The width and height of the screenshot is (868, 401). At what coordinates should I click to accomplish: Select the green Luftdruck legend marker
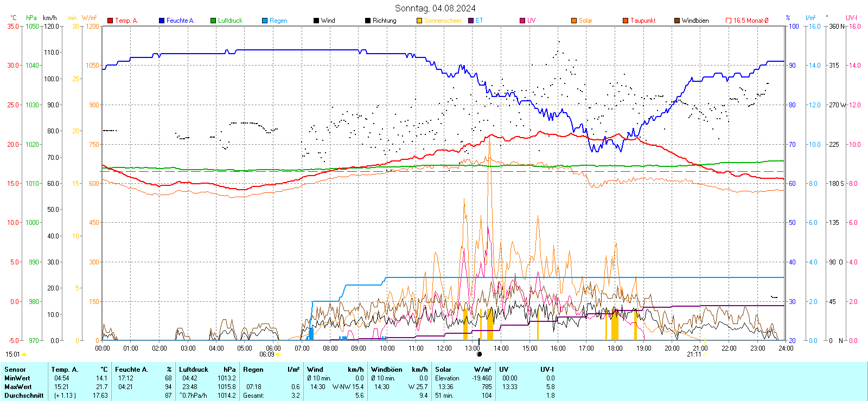tap(213, 21)
